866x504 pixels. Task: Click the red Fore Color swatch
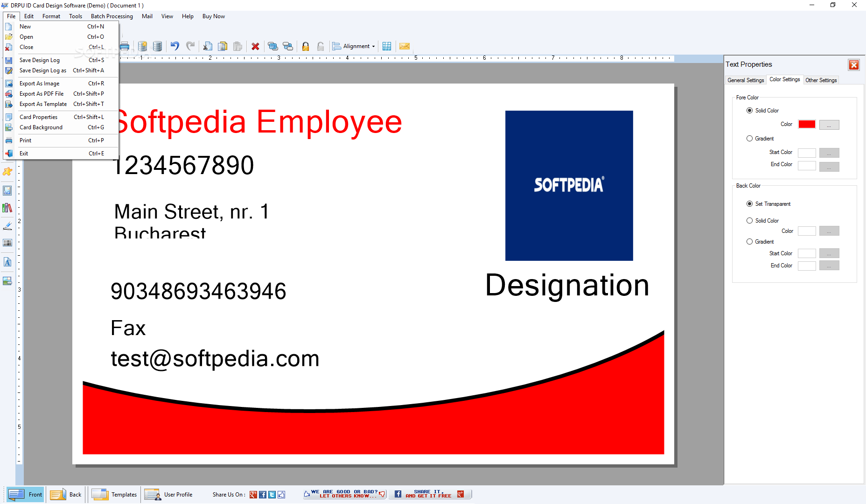pyautogui.click(x=807, y=125)
